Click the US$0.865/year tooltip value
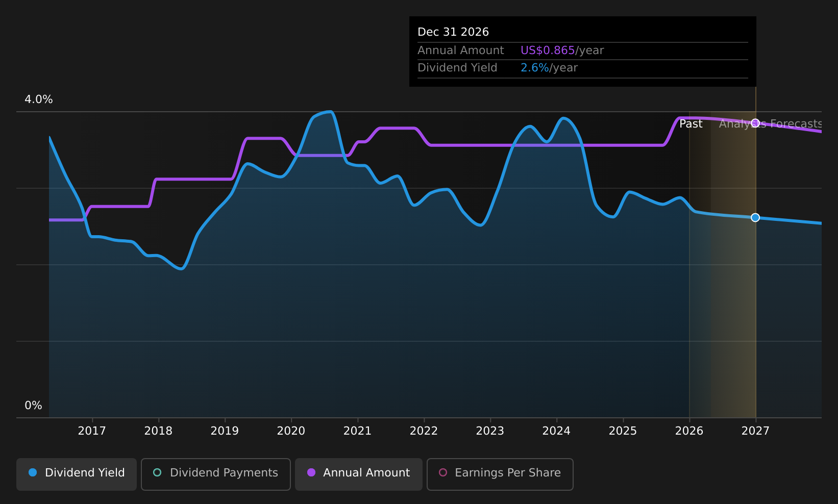838x504 pixels. tap(562, 51)
